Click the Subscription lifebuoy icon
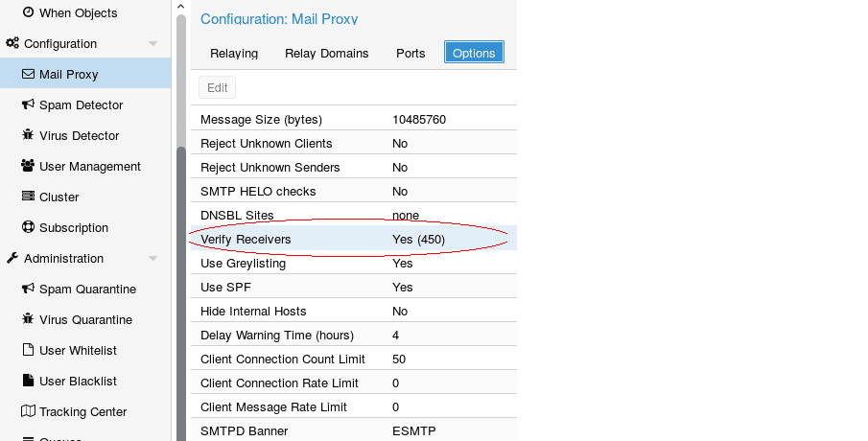 point(28,227)
